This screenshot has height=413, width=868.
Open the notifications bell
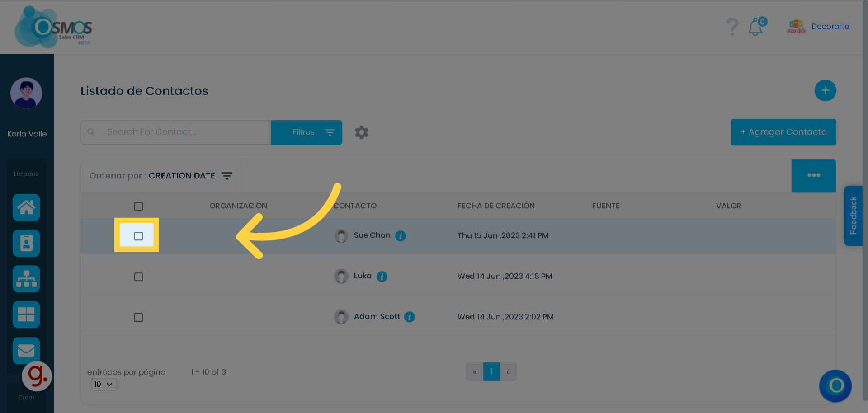click(x=756, y=27)
